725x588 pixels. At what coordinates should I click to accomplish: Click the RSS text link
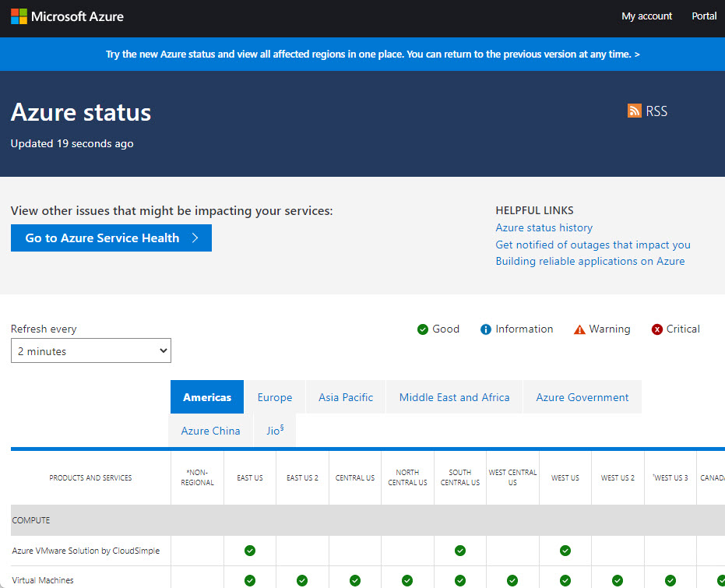click(x=656, y=111)
